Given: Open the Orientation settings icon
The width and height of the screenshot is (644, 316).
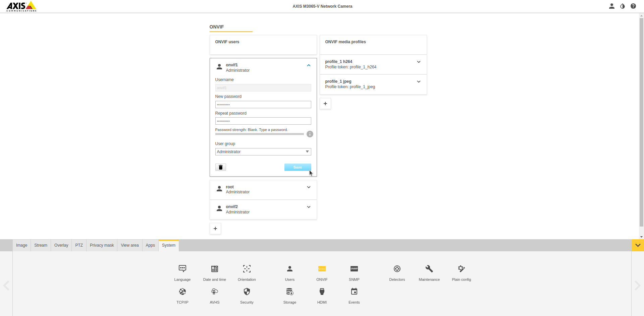Looking at the screenshot, I should [x=247, y=269].
